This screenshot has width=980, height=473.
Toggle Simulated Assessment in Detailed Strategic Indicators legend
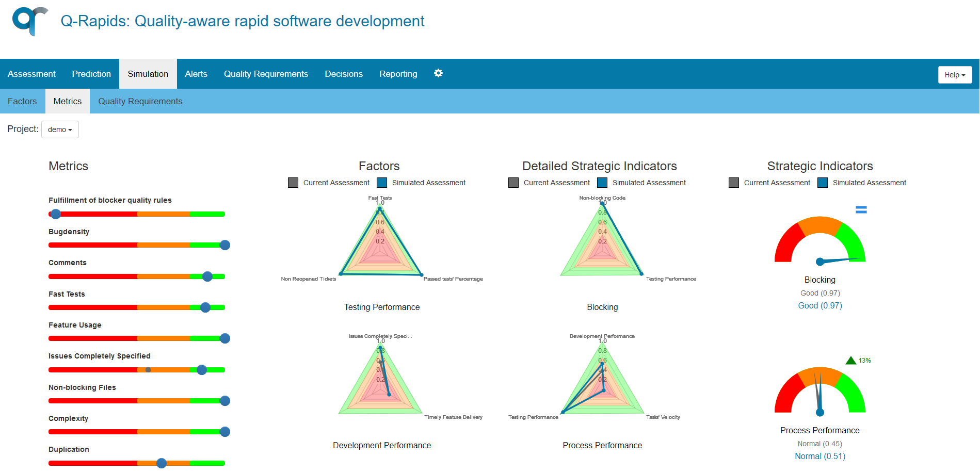coord(602,182)
